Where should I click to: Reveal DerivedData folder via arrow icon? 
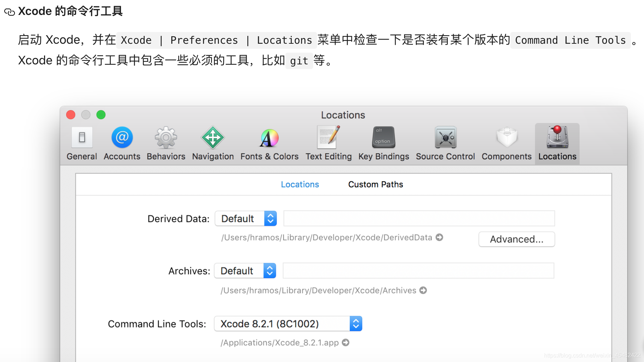coord(440,237)
